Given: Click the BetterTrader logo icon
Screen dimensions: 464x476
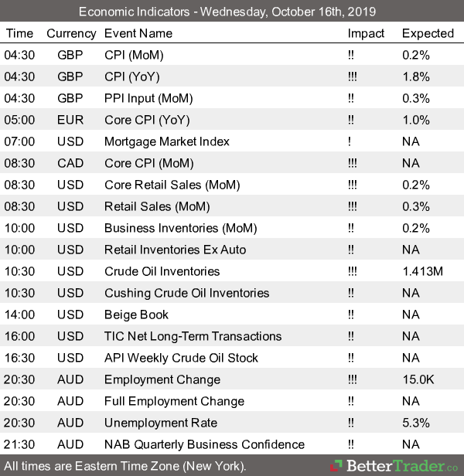Looking at the screenshot, I should coord(336,466).
